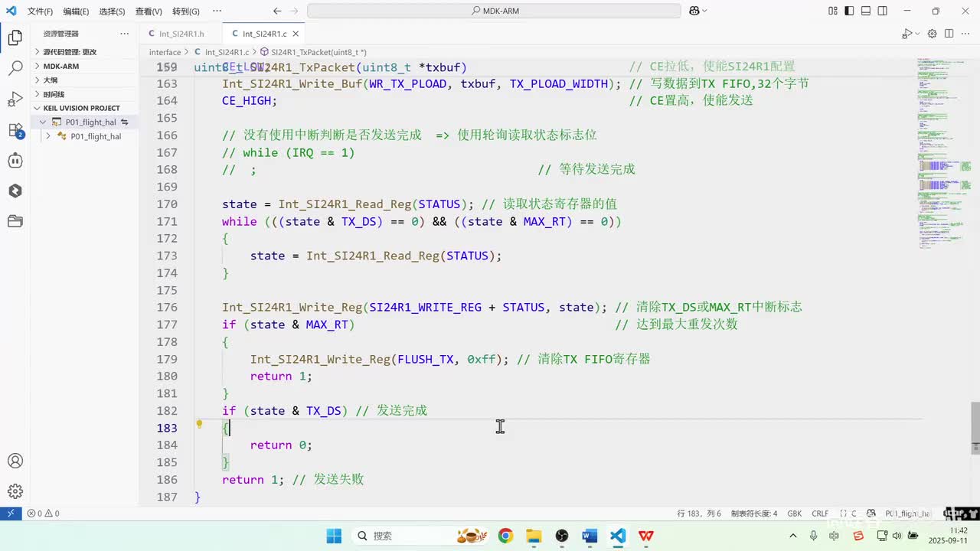Open the OBS Studio taskbar icon

[x=562, y=536]
